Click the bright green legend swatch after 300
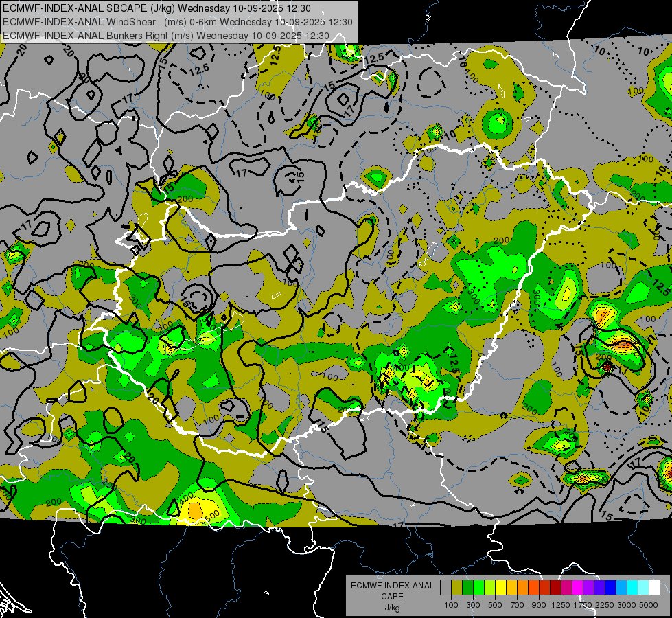Screen dimensions: 672x618 click(478, 588)
